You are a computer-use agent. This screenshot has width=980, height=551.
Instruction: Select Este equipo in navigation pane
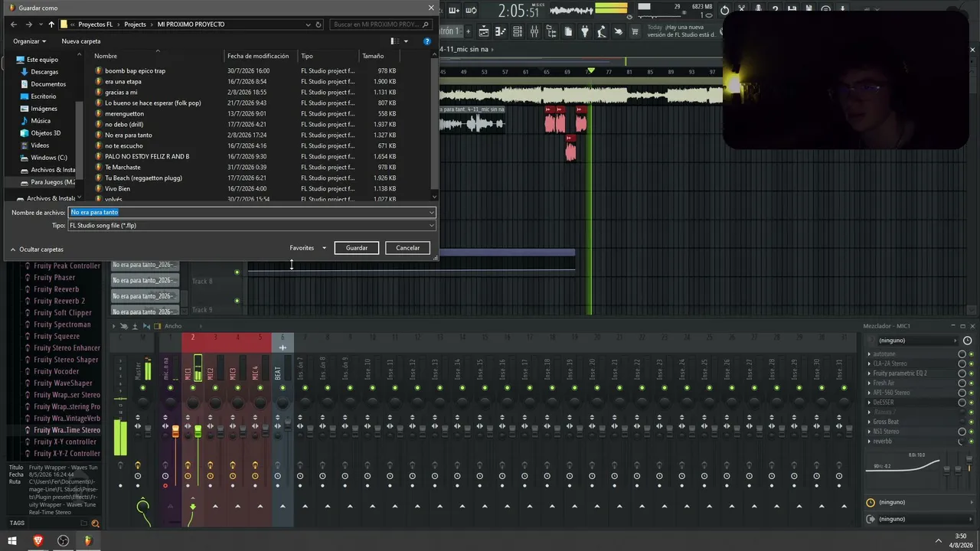[x=42, y=60]
